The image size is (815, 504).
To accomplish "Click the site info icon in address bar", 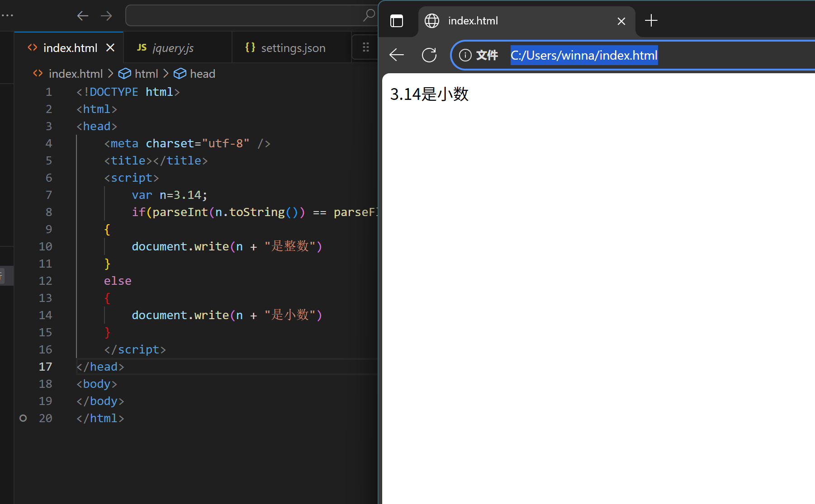I will (x=465, y=55).
